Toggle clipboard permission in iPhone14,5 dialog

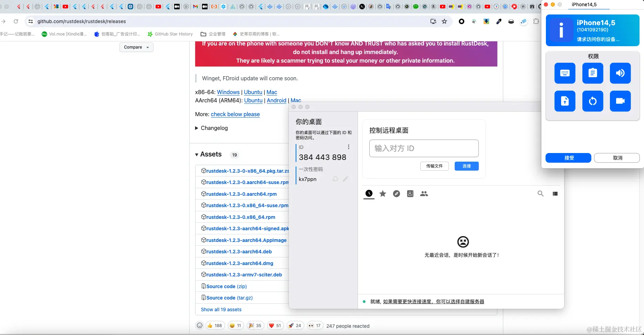(593, 73)
